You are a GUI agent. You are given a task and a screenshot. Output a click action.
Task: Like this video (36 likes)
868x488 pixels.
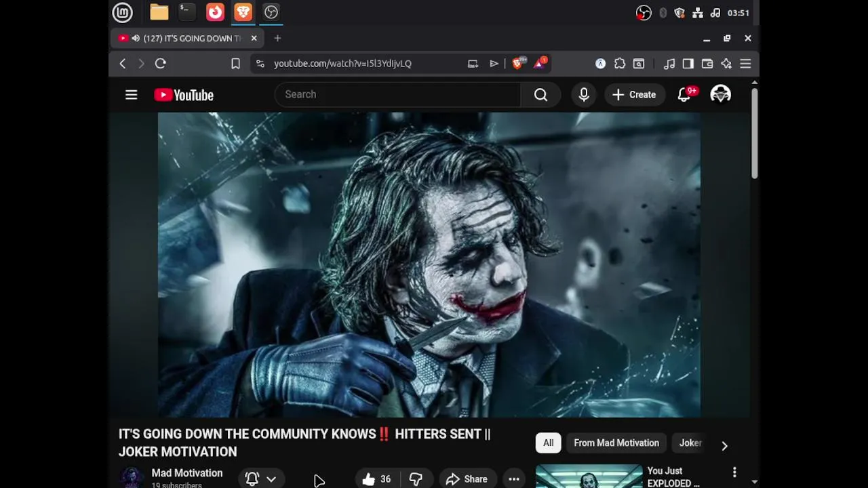tap(376, 479)
